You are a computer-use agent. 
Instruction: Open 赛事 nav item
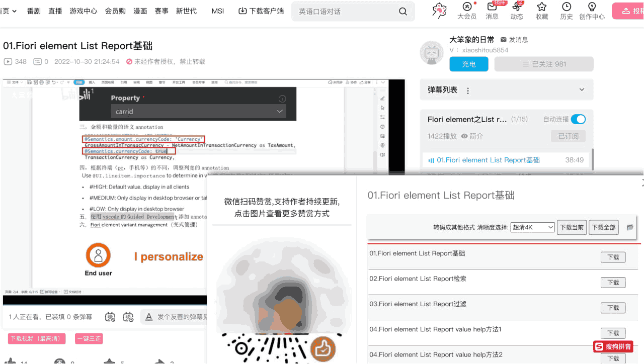point(162,11)
